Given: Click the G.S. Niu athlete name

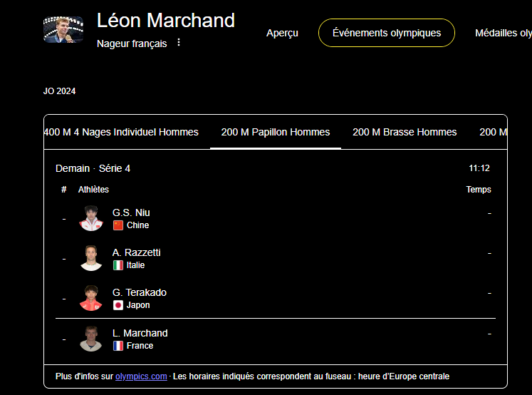Looking at the screenshot, I should (131, 212).
